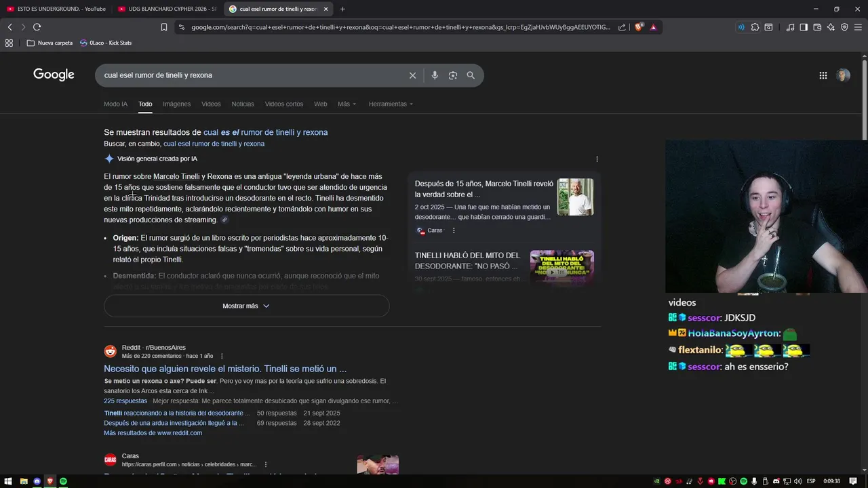Switch to the Web results tab
868x488 pixels.
pyautogui.click(x=320, y=104)
